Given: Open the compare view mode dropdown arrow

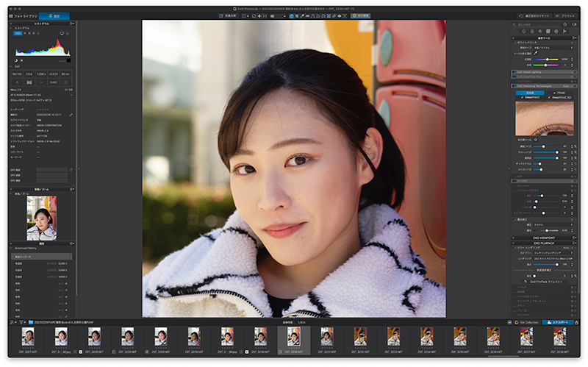Looking at the screenshot, I should [248, 16].
